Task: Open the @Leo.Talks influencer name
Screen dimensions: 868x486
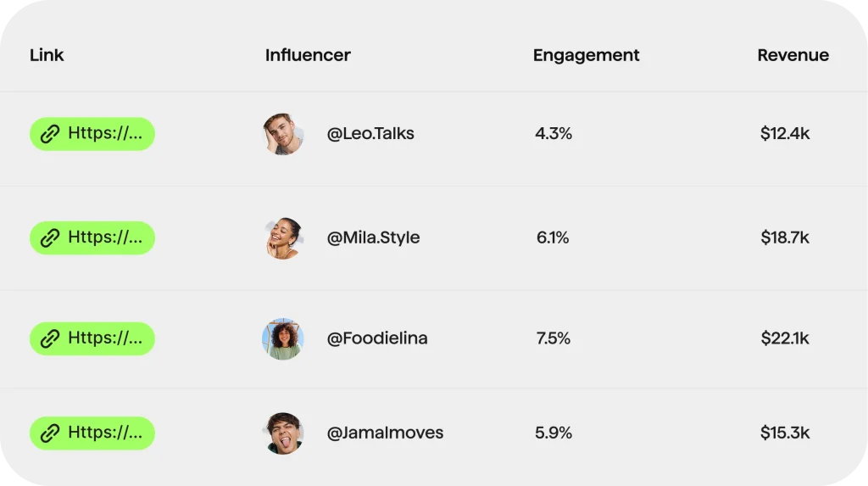Action: click(x=370, y=134)
